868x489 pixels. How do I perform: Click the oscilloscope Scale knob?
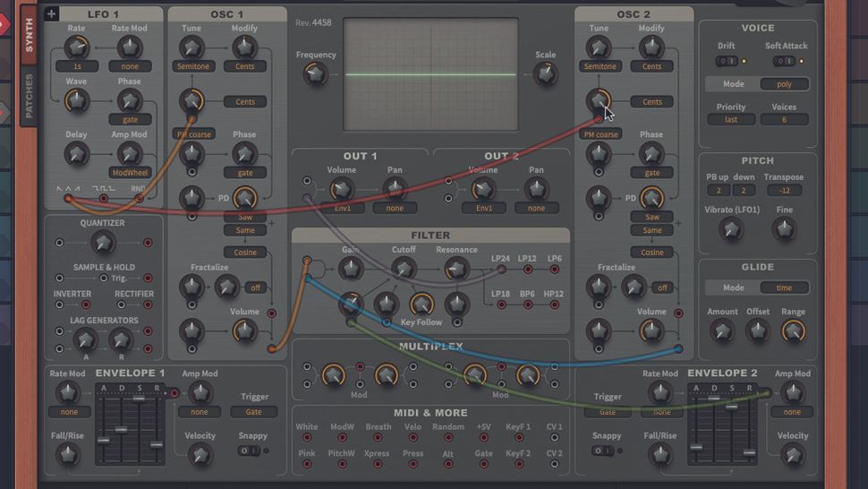(x=545, y=73)
